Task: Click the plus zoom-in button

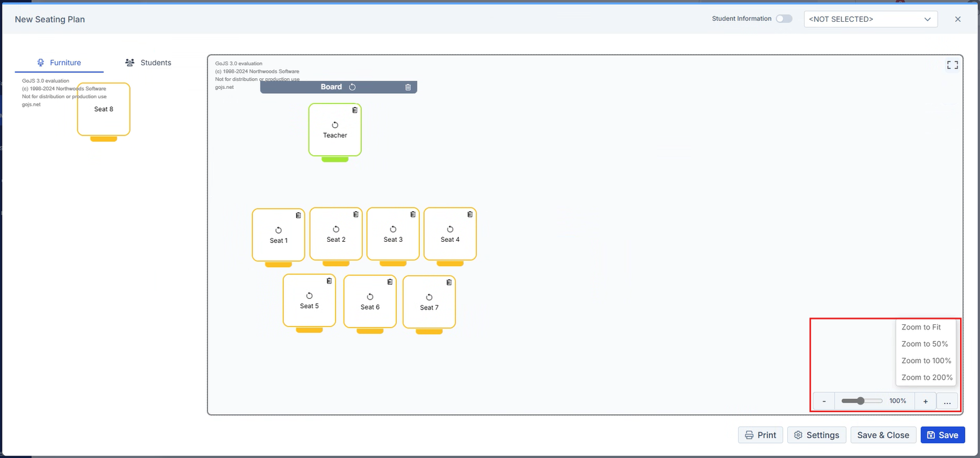Action: point(925,401)
